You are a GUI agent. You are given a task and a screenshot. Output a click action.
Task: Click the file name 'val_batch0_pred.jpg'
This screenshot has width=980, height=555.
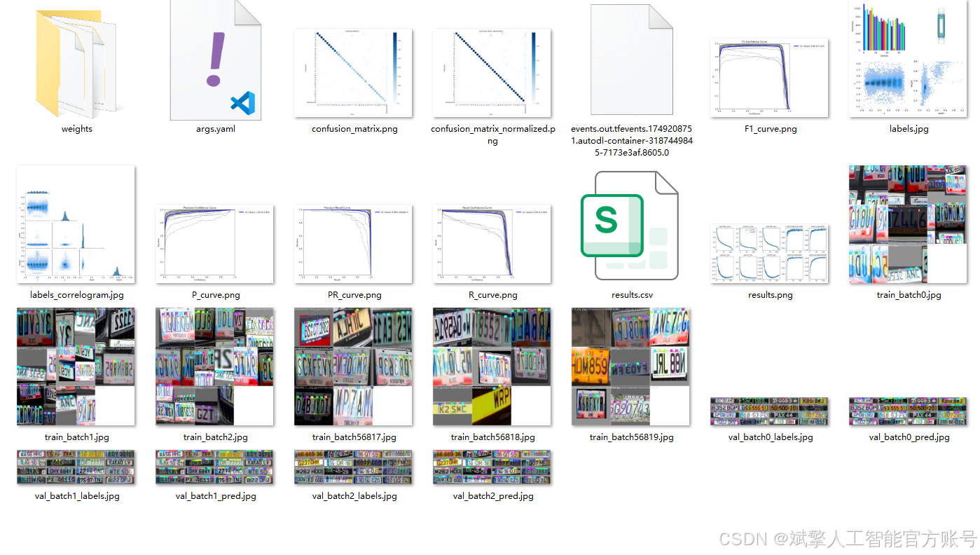[909, 437]
